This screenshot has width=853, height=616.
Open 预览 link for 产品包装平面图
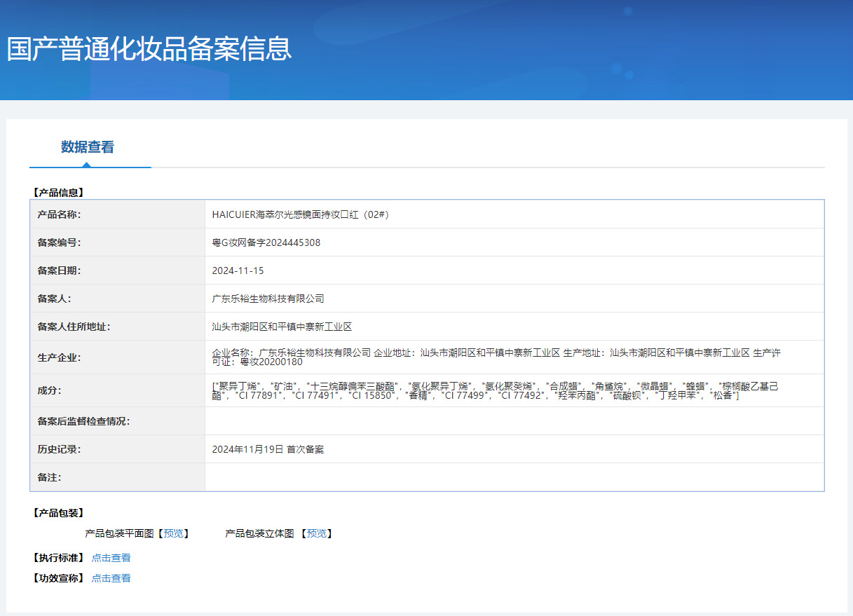(173, 533)
